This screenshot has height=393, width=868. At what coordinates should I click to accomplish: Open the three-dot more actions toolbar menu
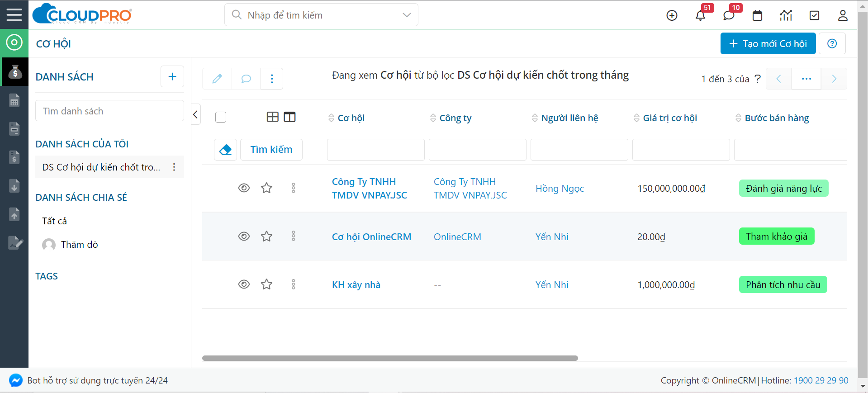point(272,79)
